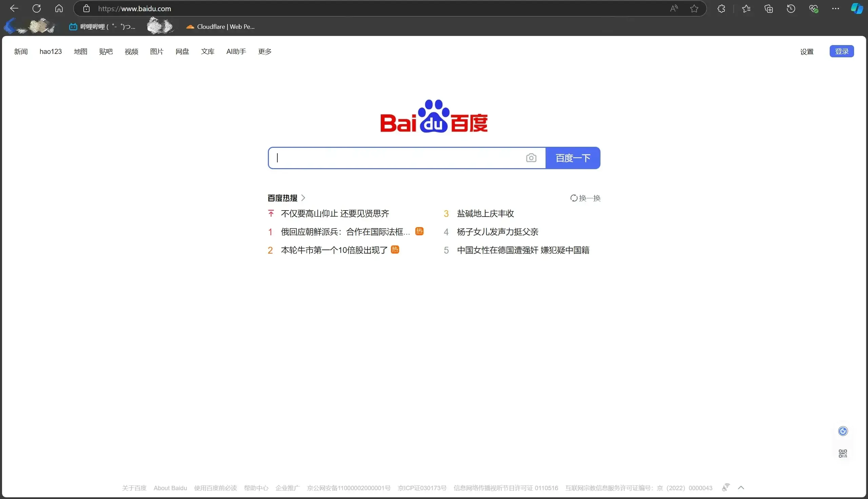Open 京公网安备11000002000001号 footer link

[x=349, y=488]
